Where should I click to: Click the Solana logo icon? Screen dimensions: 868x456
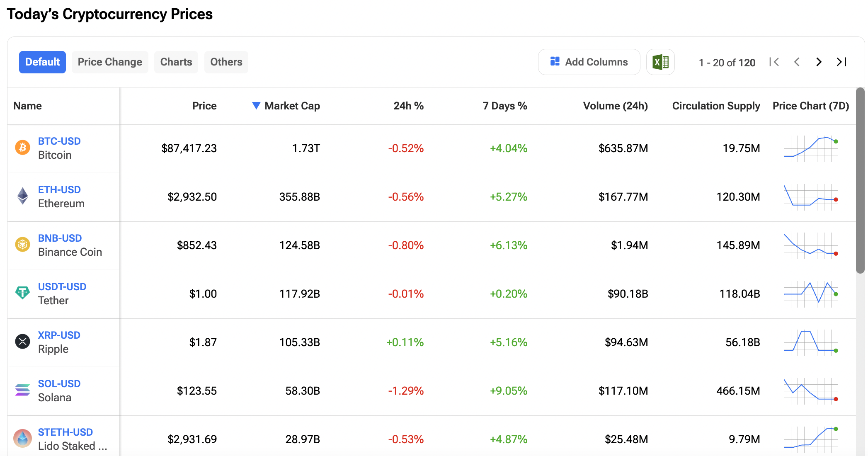(23, 390)
